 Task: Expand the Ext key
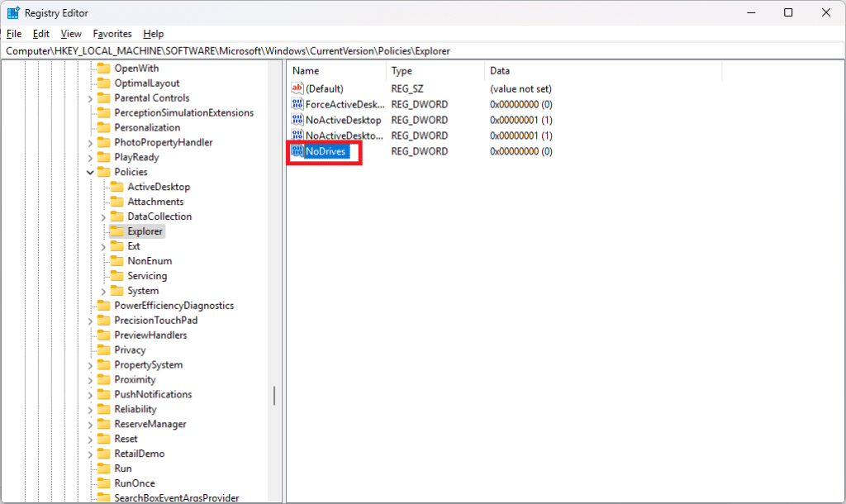click(103, 246)
